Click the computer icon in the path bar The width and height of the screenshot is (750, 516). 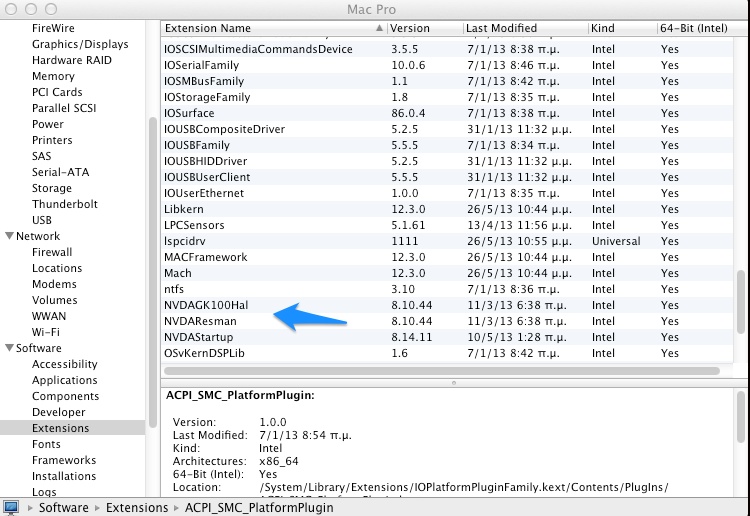(x=11, y=507)
